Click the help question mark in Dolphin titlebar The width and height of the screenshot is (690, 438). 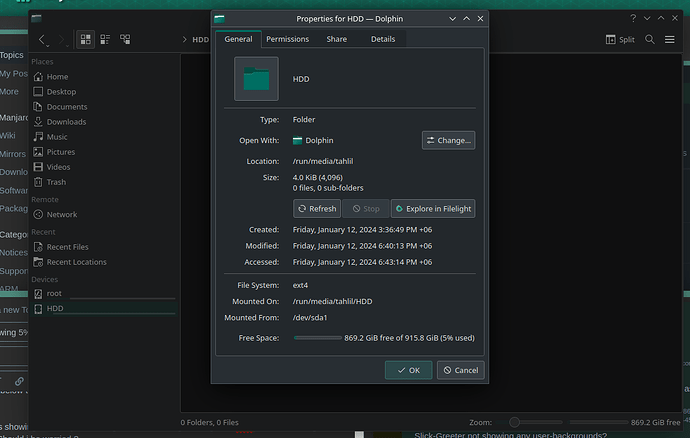[633, 18]
